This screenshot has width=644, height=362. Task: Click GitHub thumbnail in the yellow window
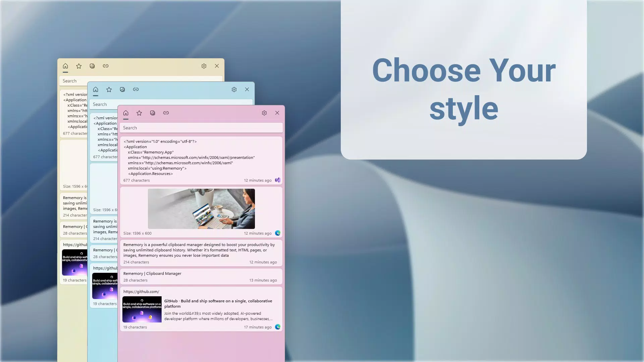click(75, 262)
